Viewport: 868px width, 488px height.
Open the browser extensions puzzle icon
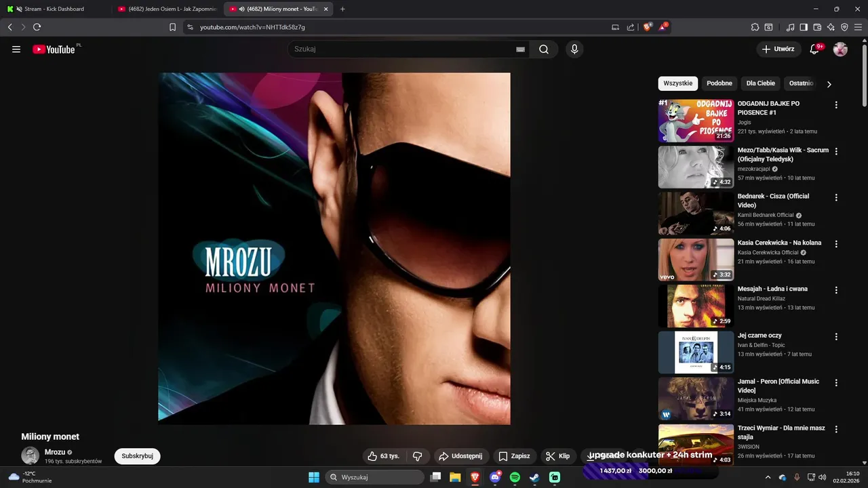click(755, 27)
